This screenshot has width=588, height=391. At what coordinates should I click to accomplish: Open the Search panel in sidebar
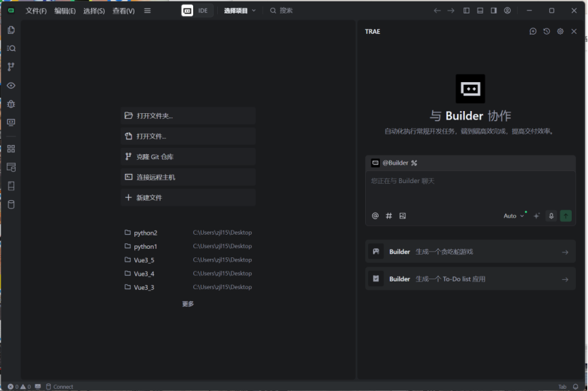pyautogui.click(x=11, y=48)
